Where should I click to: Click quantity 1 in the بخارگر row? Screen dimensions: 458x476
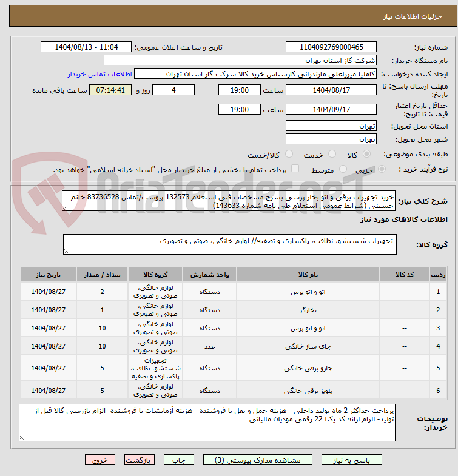(x=102, y=310)
